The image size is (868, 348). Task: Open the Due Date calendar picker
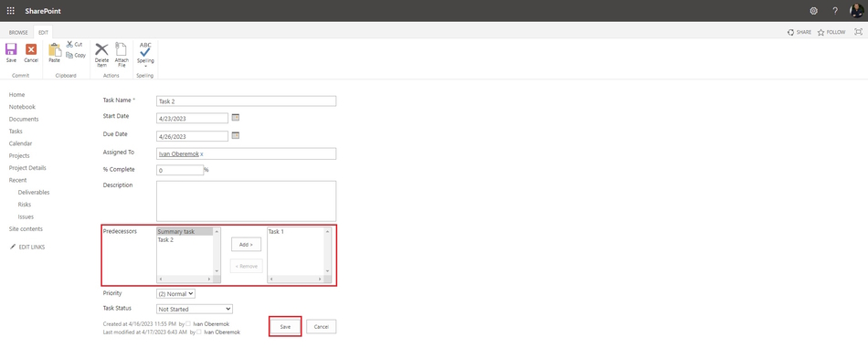click(235, 135)
